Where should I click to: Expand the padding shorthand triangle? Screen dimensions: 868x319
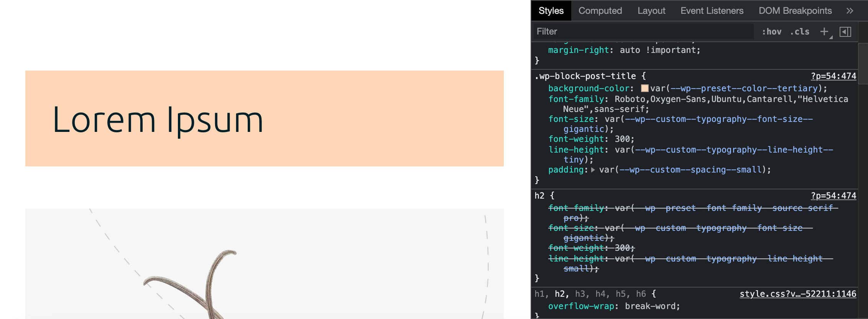tap(593, 169)
